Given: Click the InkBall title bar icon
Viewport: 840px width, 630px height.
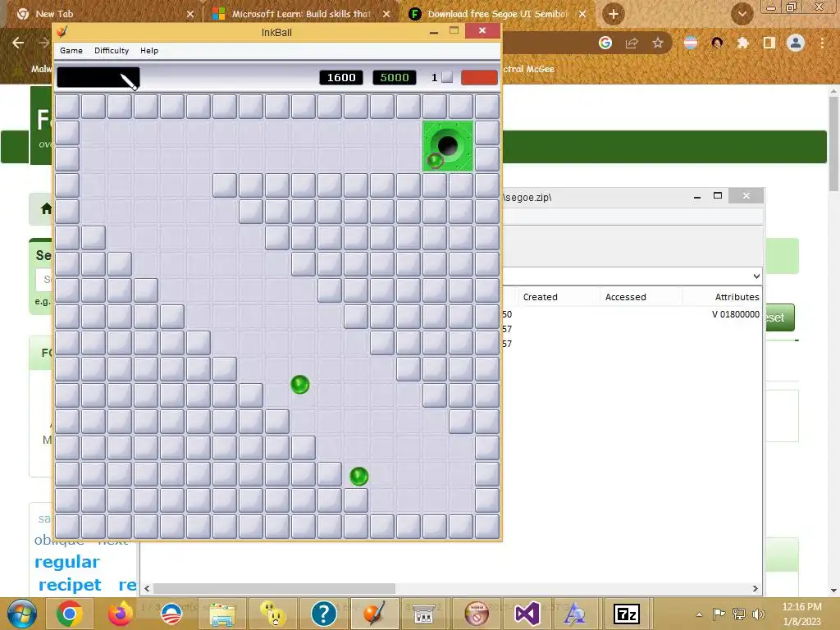Looking at the screenshot, I should coord(62,32).
